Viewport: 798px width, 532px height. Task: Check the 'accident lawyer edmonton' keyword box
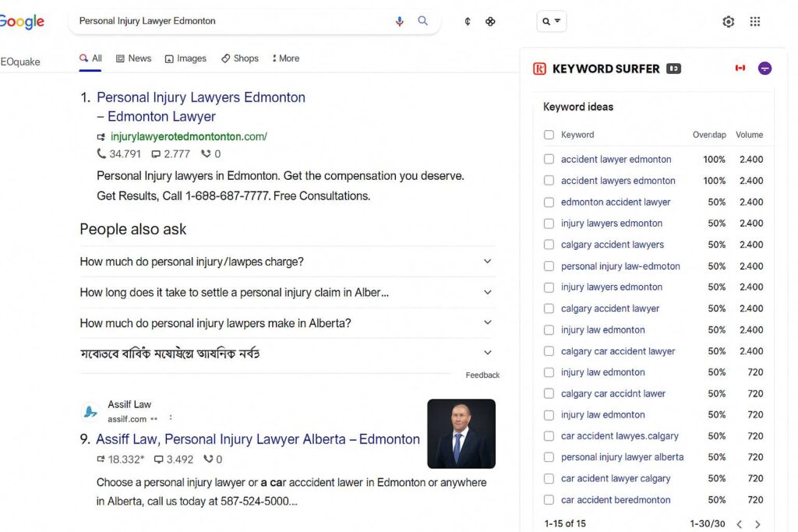pos(549,160)
